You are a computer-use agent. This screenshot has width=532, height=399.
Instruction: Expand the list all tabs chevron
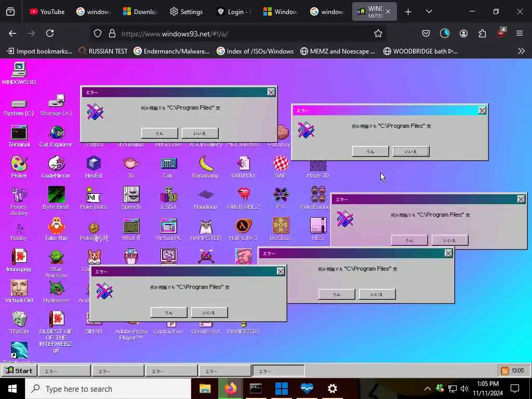click(429, 11)
